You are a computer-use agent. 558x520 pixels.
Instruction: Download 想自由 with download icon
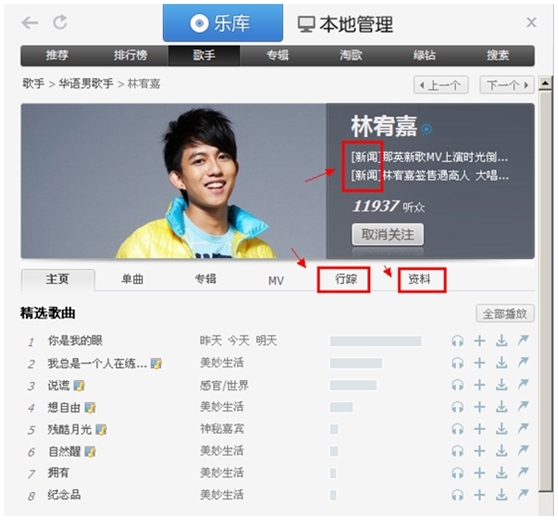tap(502, 407)
